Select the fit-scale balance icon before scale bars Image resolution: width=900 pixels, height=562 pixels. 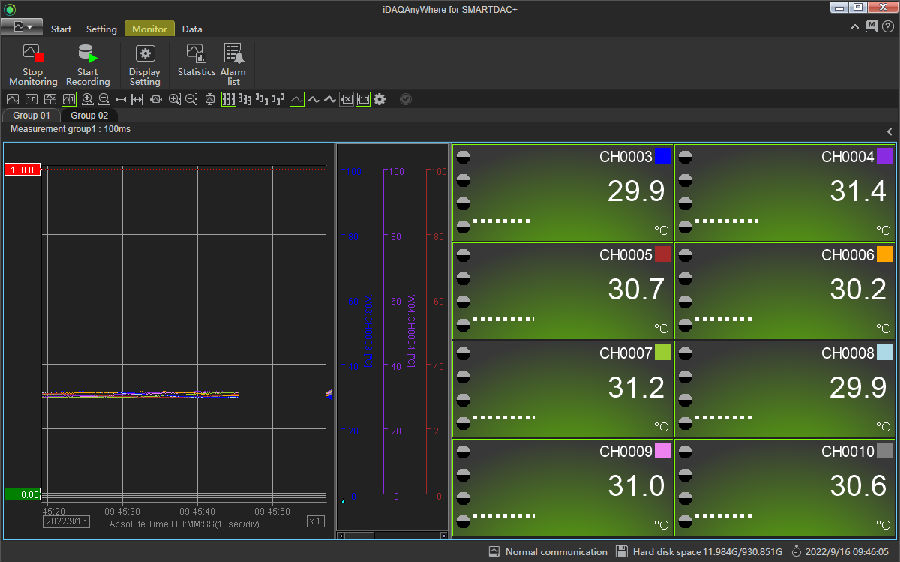click(210, 99)
